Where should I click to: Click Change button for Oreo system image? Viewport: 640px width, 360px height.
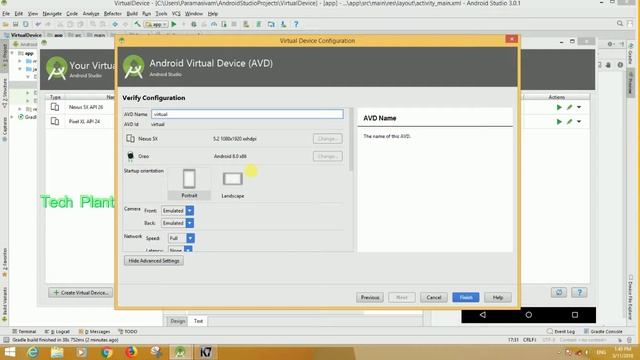[328, 156]
